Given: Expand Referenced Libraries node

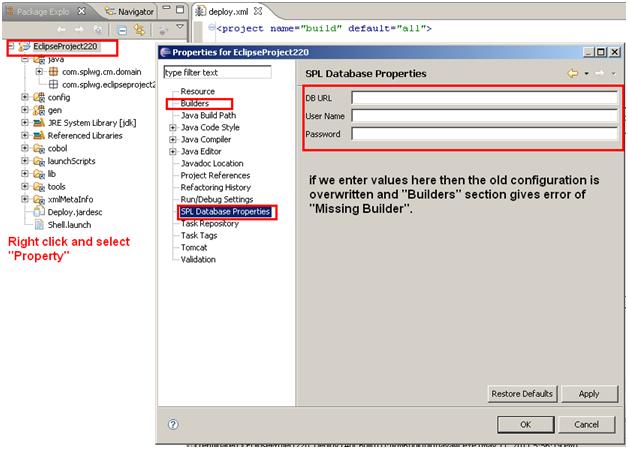Looking at the screenshot, I should (25, 135).
